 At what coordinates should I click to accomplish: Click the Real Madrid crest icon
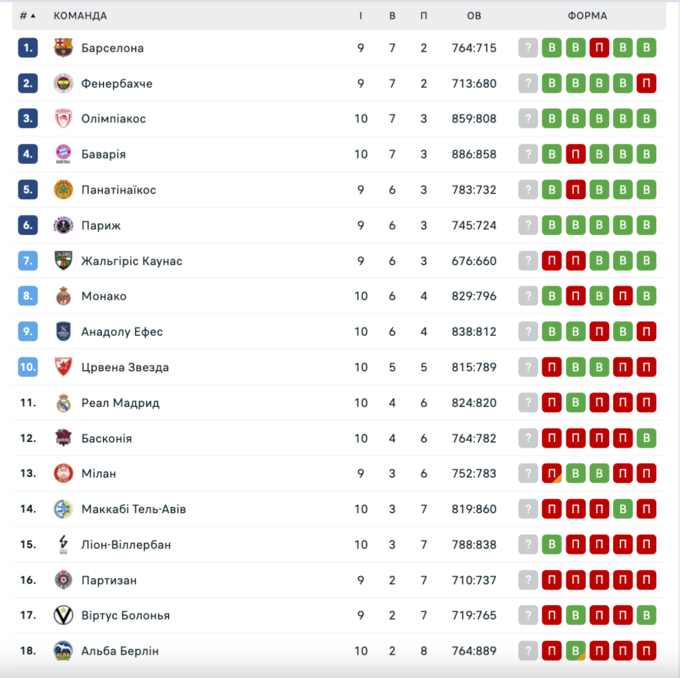click(x=63, y=403)
